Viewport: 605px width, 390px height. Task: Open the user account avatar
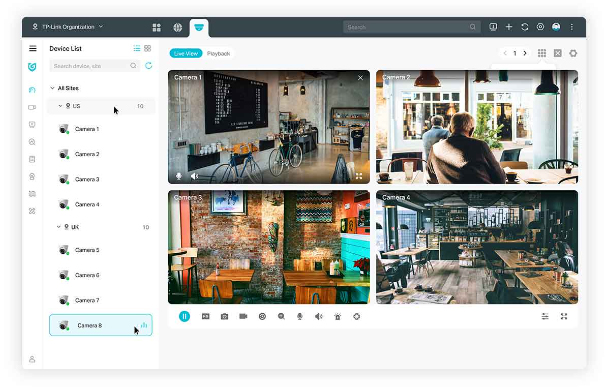(x=556, y=27)
